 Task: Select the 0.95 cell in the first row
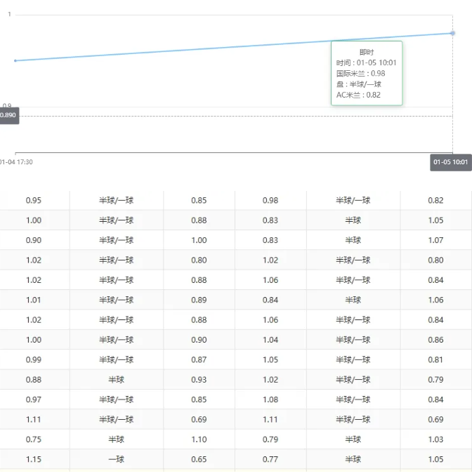click(34, 200)
